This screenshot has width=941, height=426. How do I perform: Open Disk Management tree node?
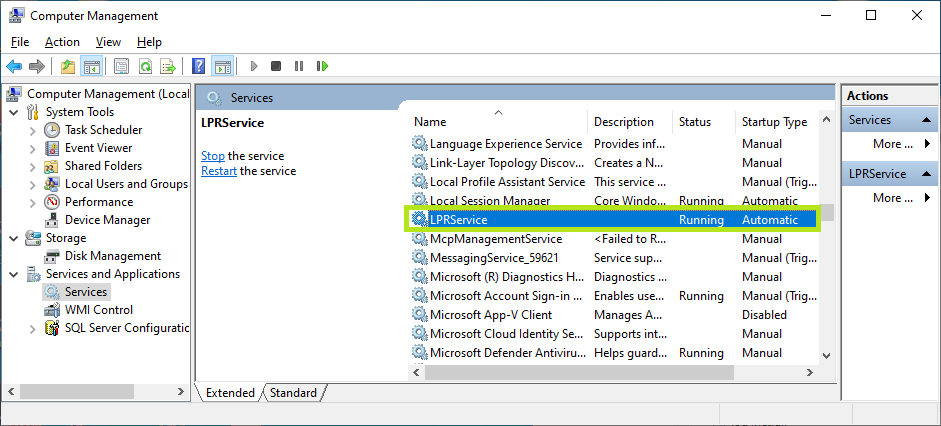(113, 256)
